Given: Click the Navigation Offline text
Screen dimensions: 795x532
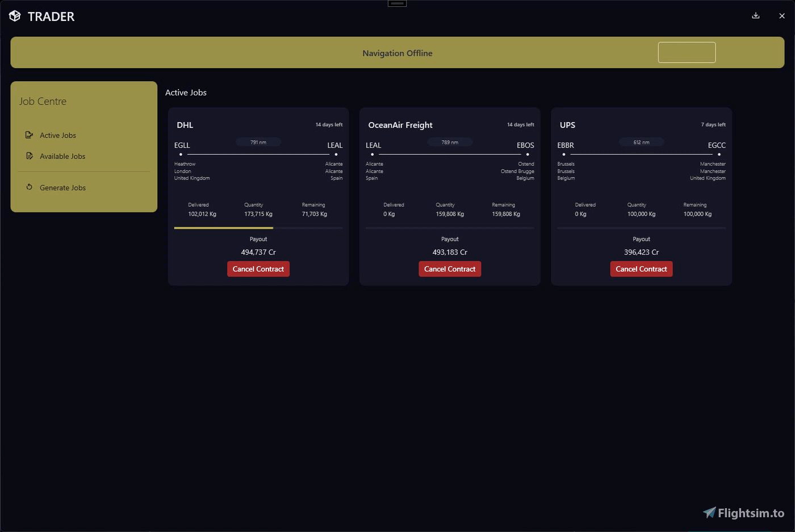Looking at the screenshot, I should 397,53.
